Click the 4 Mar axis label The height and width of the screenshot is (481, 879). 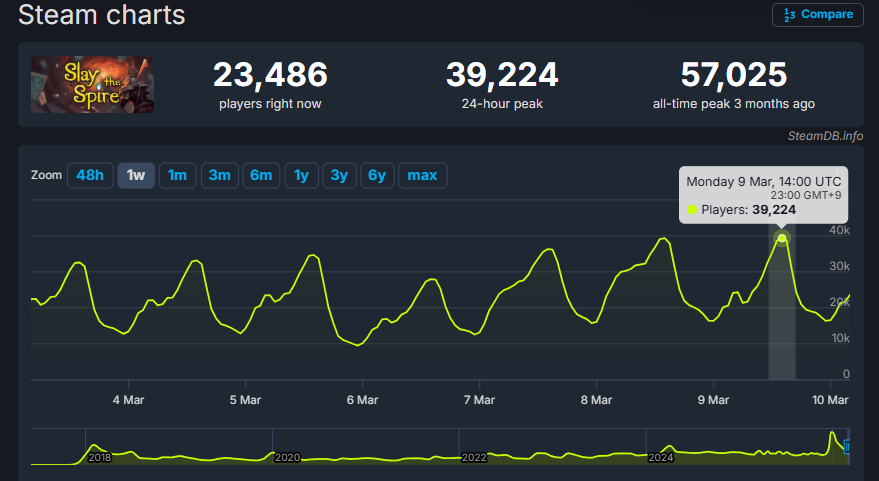coord(128,400)
